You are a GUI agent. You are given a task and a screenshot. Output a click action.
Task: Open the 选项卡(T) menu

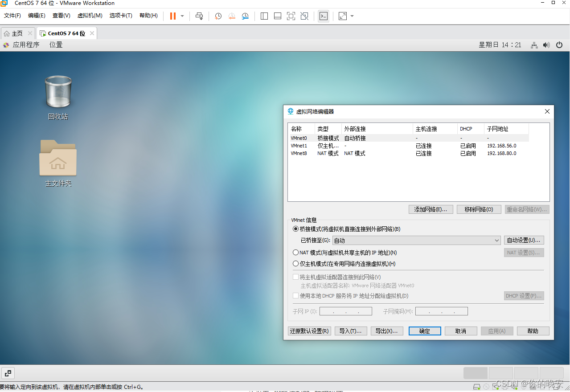tap(121, 16)
